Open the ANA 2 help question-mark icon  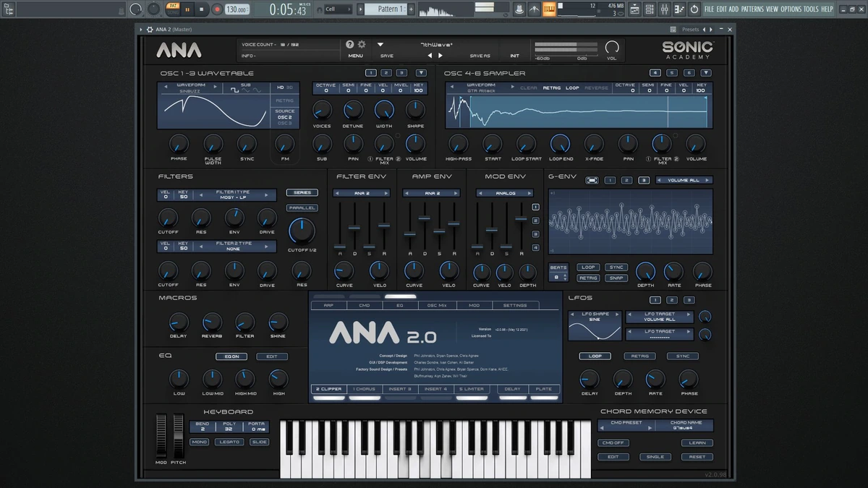click(350, 44)
